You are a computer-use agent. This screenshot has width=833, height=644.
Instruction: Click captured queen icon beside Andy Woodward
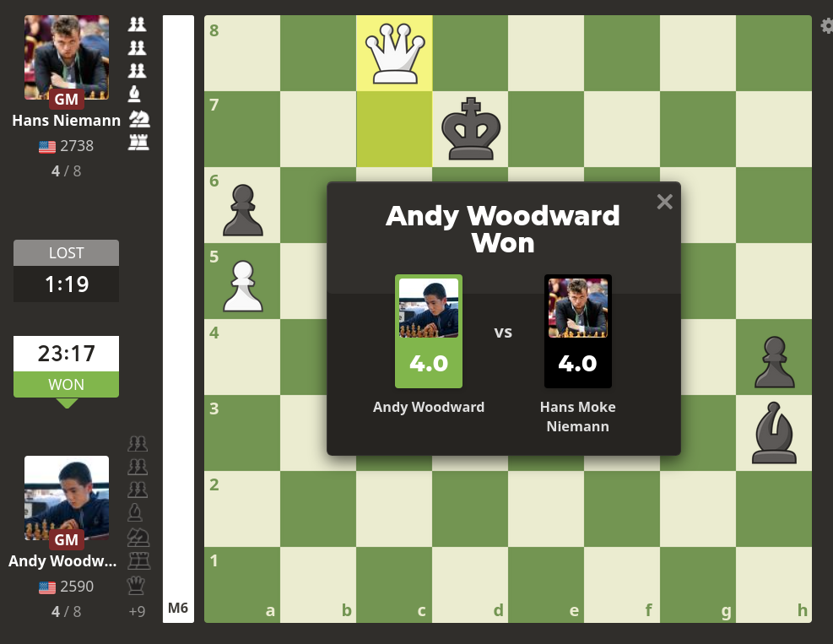pos(137,585)
